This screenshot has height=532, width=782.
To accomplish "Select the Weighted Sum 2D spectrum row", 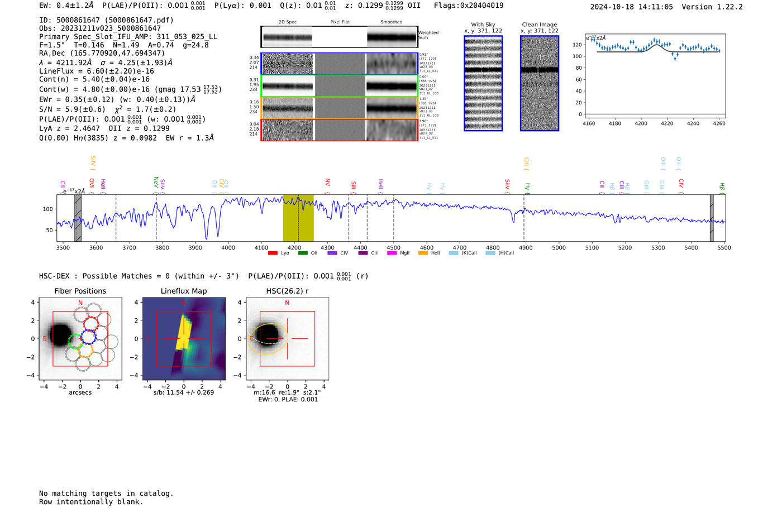I will point(339,37).
